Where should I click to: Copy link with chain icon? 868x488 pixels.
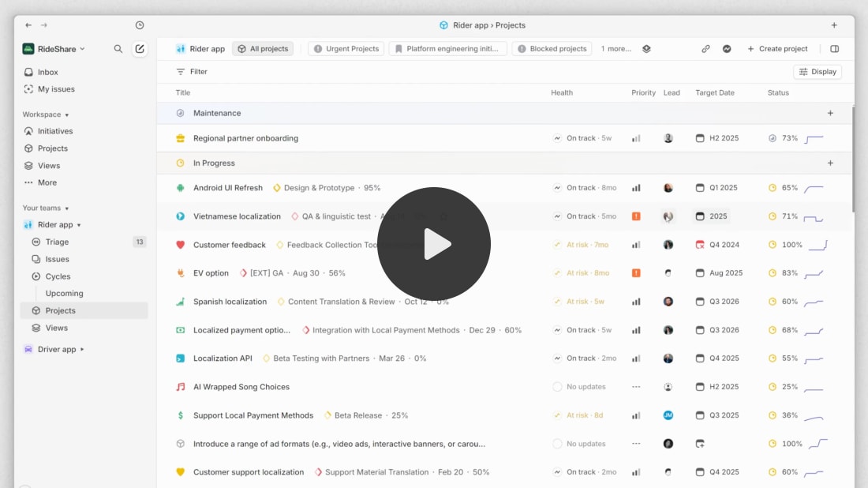(705, 49)
